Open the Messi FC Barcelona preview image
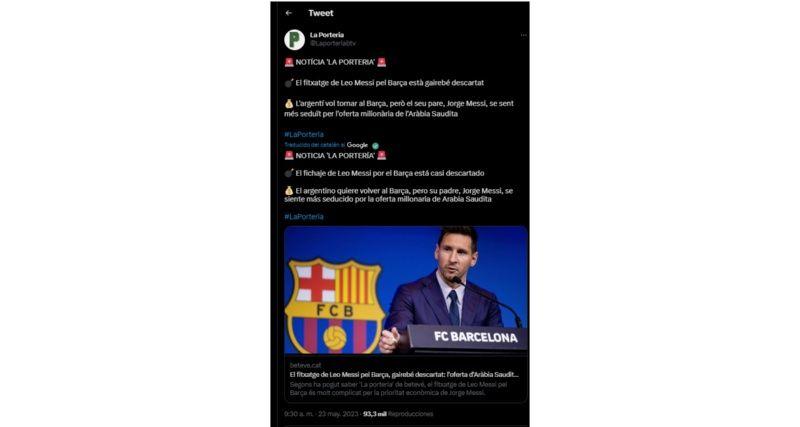The width and height of the screenshot is (800, 427). tap(405, 289)
